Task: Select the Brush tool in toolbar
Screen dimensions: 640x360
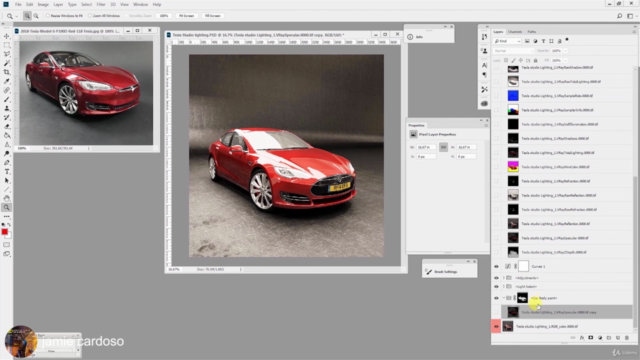Action: coord(7,99)
